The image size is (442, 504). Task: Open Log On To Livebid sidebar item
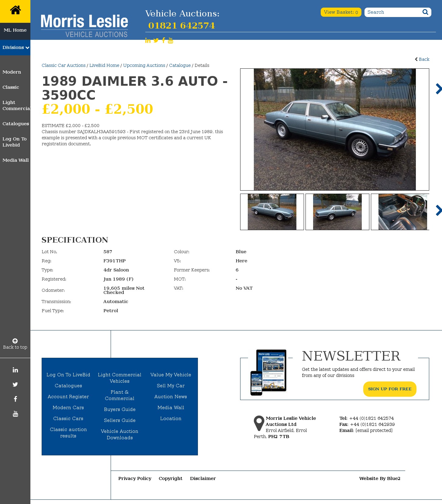[15, 142]
